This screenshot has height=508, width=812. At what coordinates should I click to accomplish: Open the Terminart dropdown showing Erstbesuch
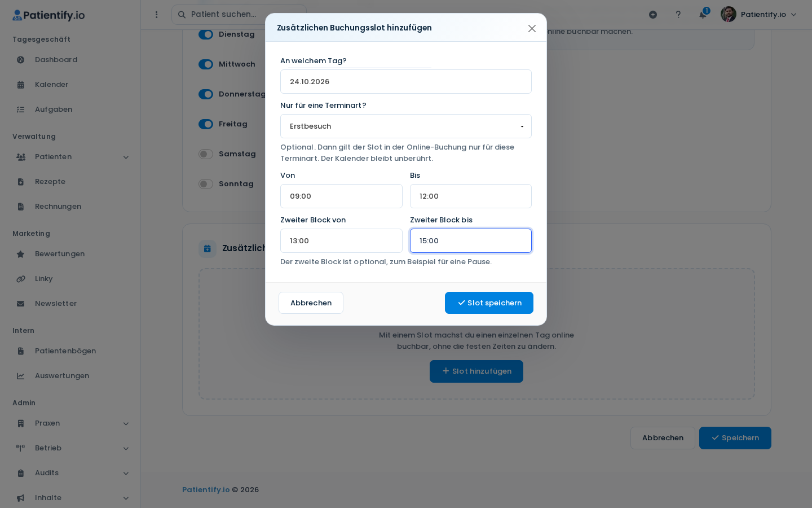click(x=406, y=126)
